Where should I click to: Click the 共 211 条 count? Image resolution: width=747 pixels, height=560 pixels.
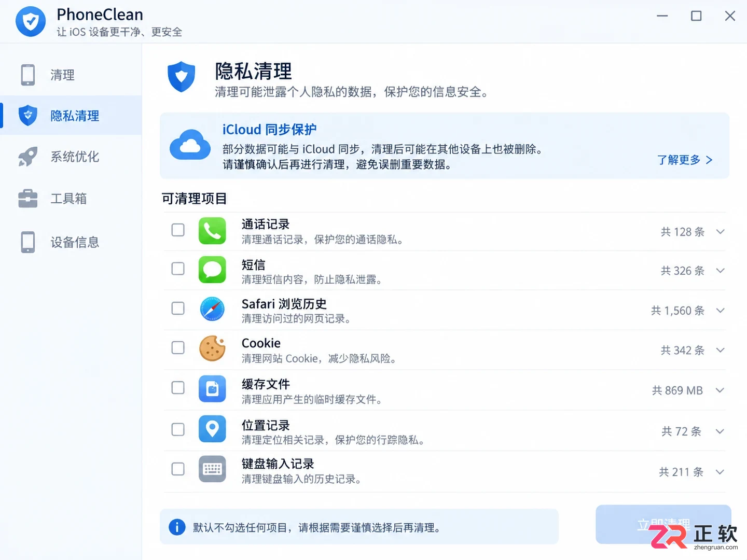click(681, 472)
